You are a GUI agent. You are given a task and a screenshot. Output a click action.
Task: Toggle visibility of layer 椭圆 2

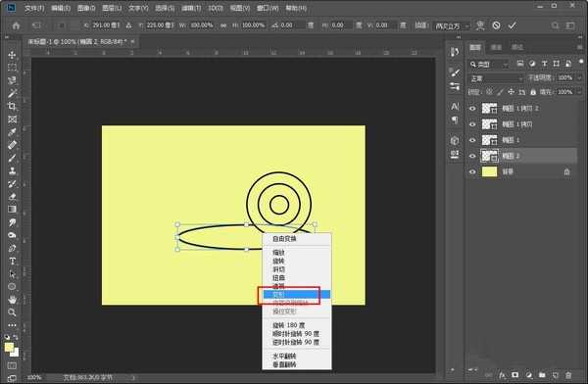472,156
